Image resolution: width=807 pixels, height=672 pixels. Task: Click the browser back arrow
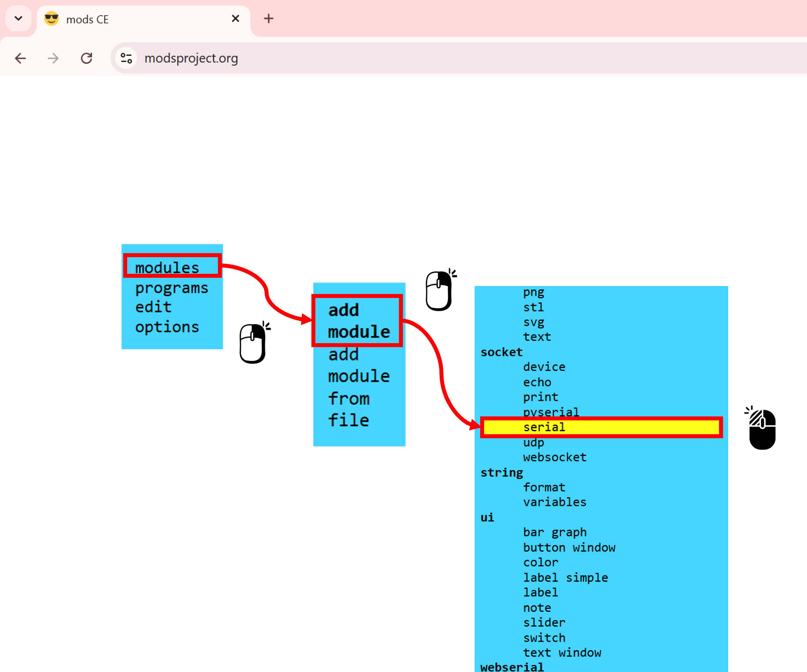click(x=20, y=59)
